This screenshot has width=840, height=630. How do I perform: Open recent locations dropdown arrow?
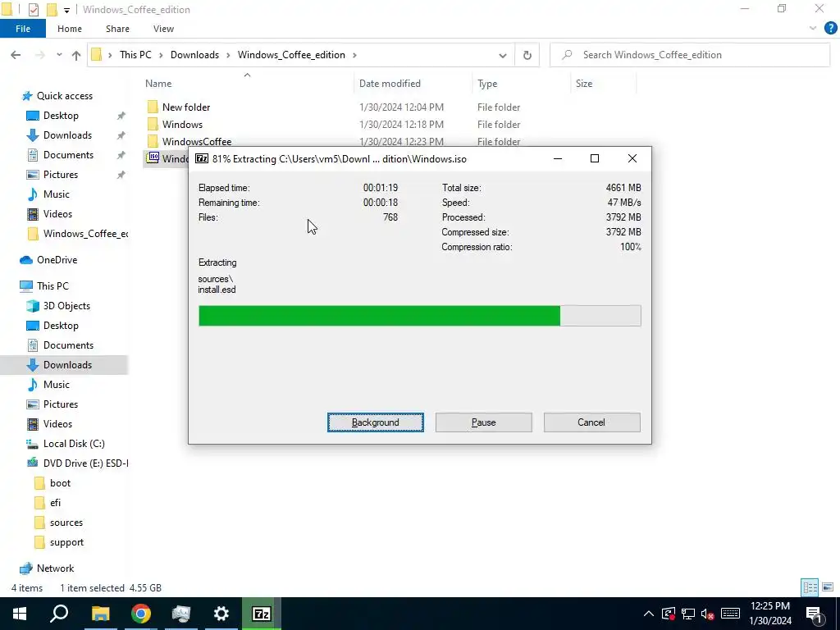point(59,55)
